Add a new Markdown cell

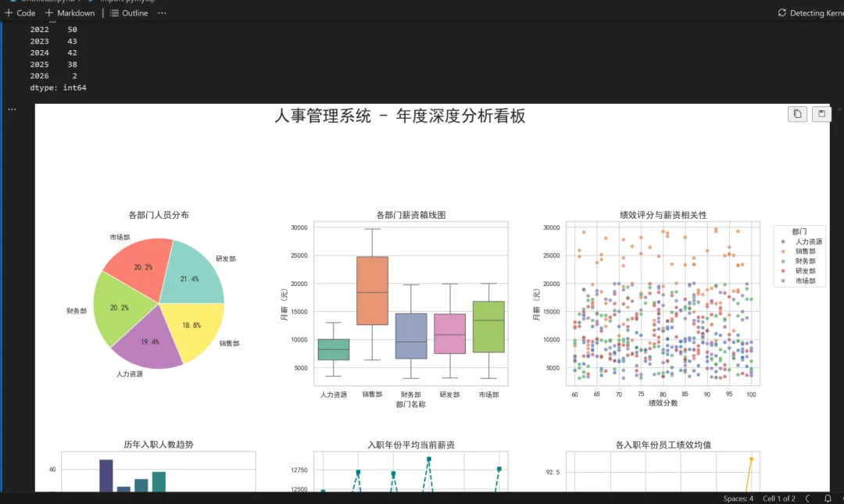click(x=70, y=13)
